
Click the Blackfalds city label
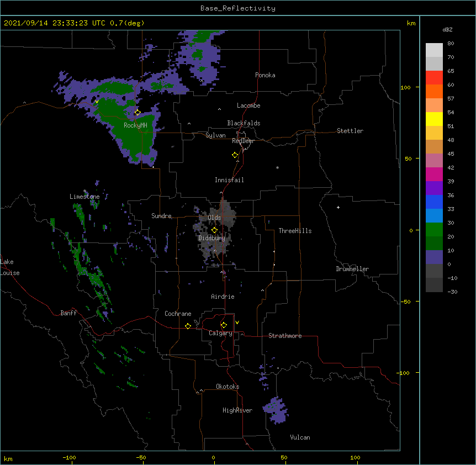click(244, 123)
